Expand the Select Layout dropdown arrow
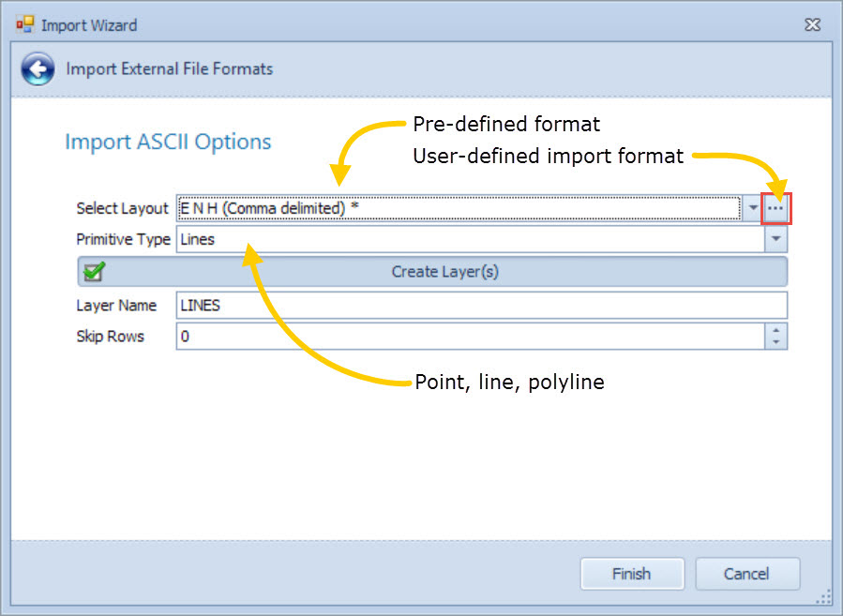 point(753,208)
